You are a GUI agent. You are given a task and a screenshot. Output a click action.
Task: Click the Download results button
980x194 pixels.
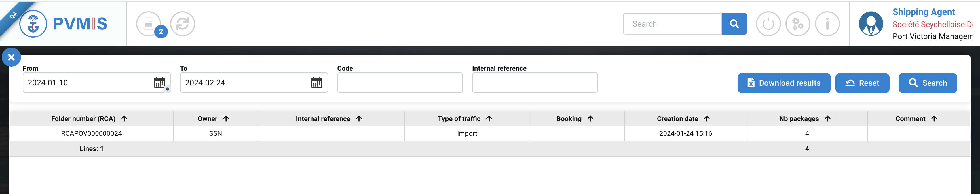point(784,83)
